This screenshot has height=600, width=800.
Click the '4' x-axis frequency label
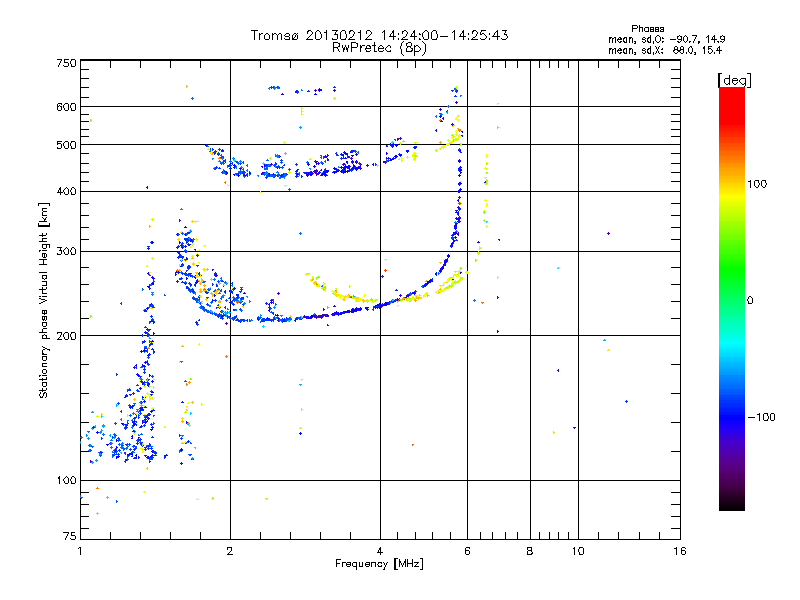380,551
